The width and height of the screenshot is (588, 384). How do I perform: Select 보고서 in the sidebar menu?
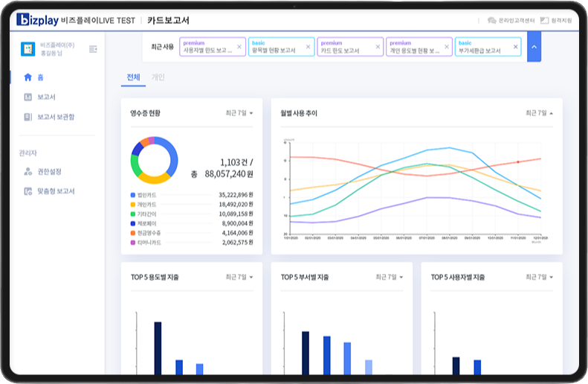tap(46, 97)
